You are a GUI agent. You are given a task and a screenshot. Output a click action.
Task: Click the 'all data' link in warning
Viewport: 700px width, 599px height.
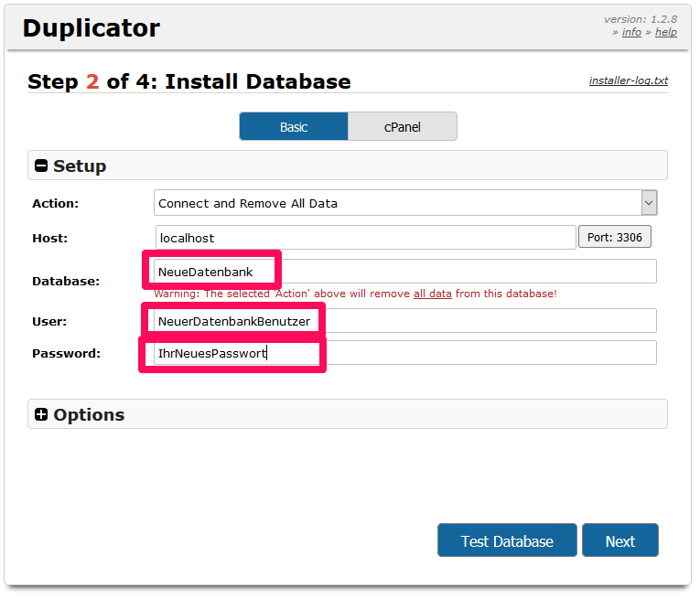433,294
